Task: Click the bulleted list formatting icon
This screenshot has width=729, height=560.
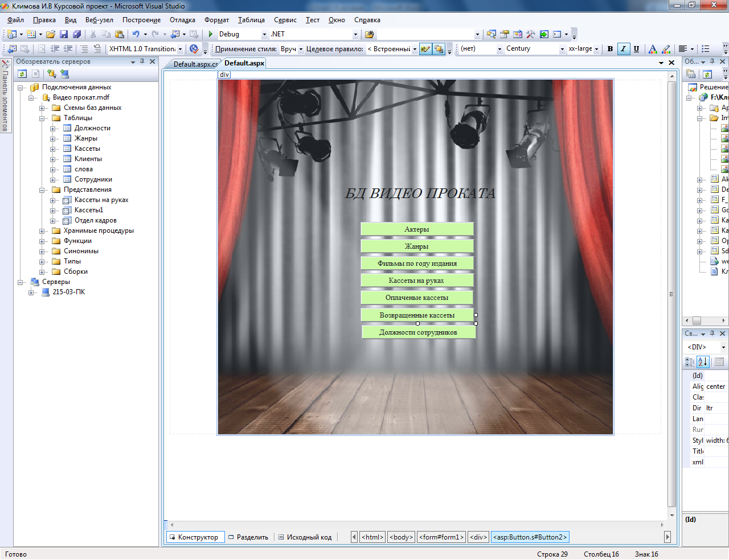Action: tap(706, 49)
